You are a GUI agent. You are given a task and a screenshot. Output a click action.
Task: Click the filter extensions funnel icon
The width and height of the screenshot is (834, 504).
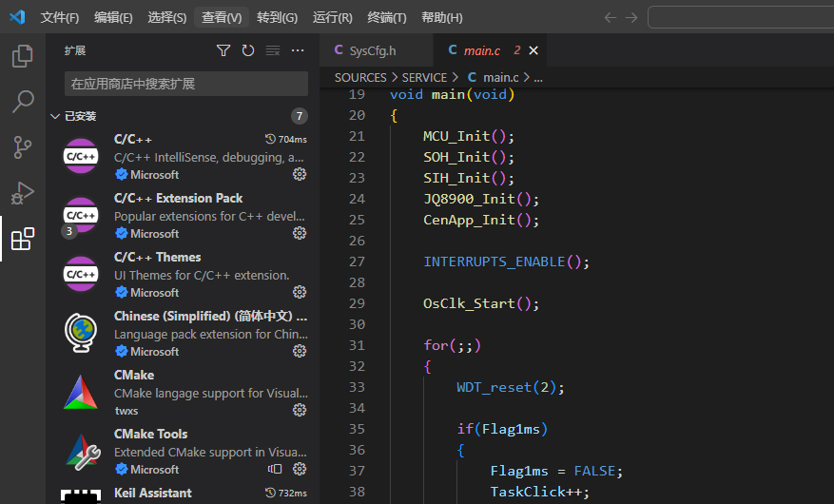coord(223,50)
